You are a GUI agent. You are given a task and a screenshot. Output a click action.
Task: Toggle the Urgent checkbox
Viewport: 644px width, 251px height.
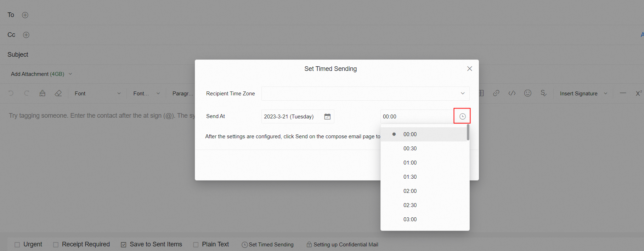(17, 245)
